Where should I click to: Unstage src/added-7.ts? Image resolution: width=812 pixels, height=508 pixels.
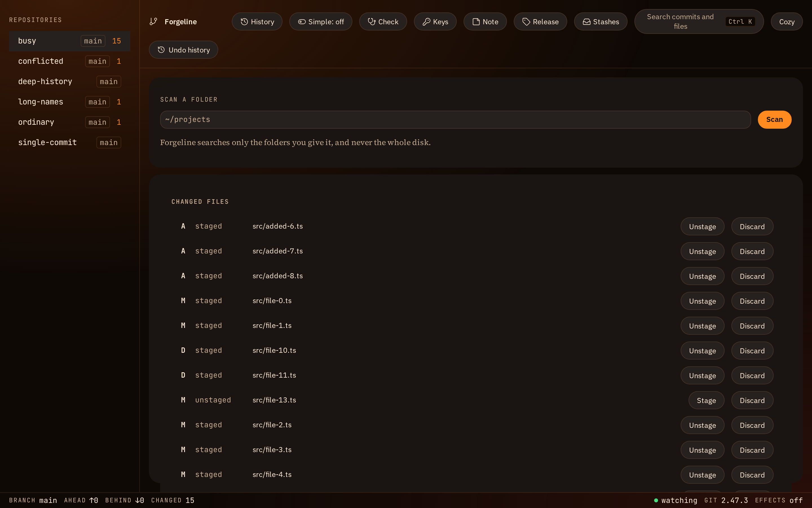click(702, 251)
